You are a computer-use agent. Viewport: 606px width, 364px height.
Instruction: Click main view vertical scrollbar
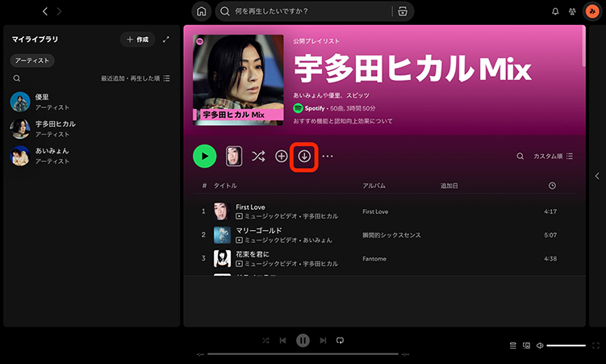(x=583, y=46)
